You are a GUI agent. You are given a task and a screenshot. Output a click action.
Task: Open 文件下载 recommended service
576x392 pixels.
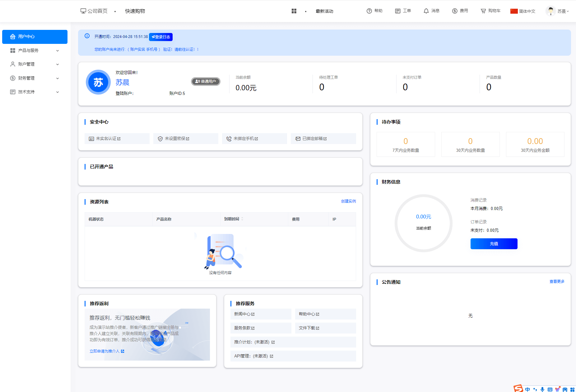pyautogui.click(x=326, y=328)
